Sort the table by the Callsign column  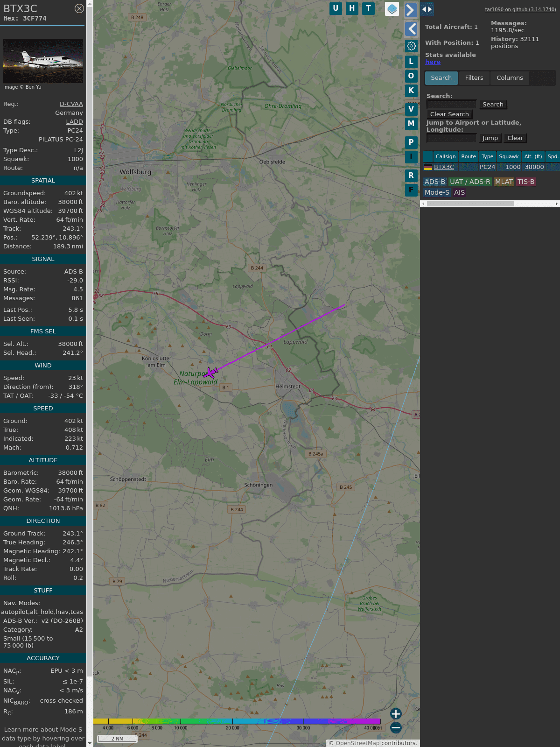pos(446,157)
